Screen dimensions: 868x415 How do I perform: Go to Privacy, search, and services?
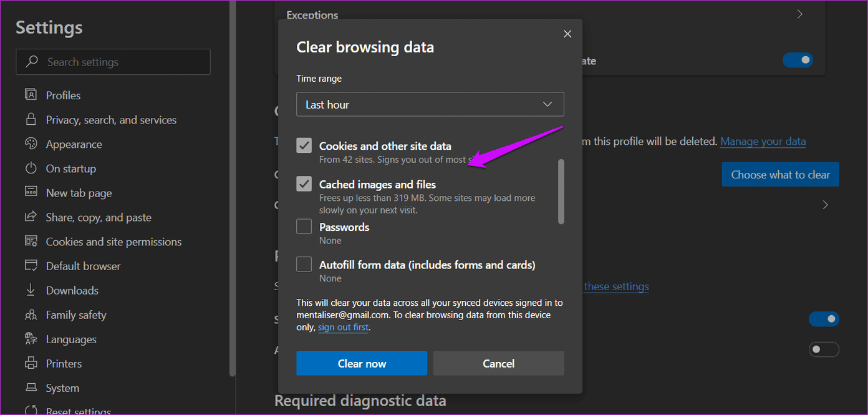click(111, 120)
